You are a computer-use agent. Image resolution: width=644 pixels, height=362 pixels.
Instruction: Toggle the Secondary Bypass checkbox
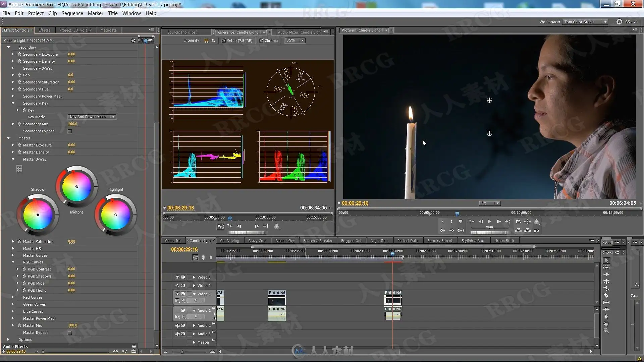(x=70, y=131)
